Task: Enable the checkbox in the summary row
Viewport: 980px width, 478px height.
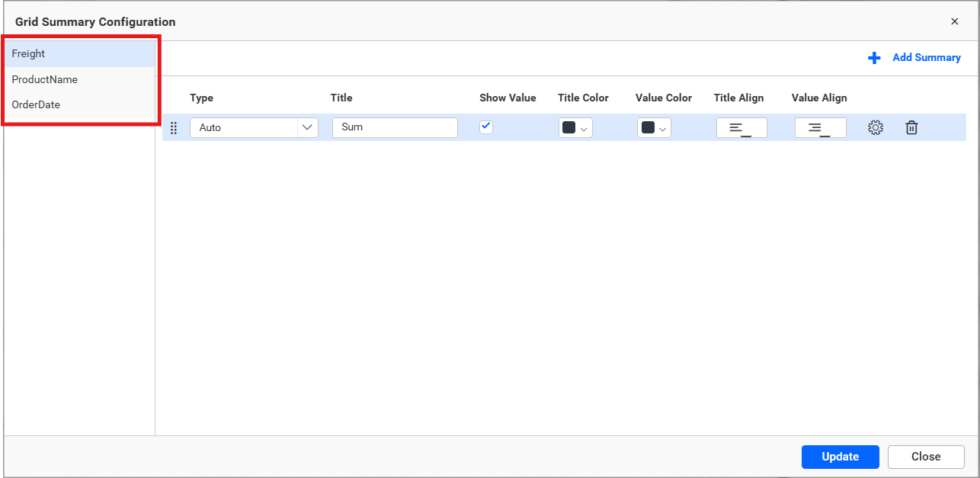Action: coord(485,127)
